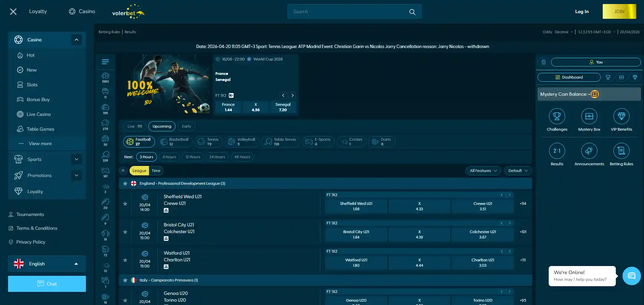
Task: Close the side menu with the X icon
Action: click(13, 12)
